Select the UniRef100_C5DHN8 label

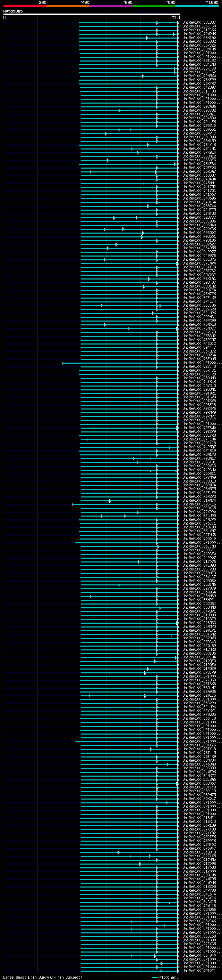pos(199,608)
